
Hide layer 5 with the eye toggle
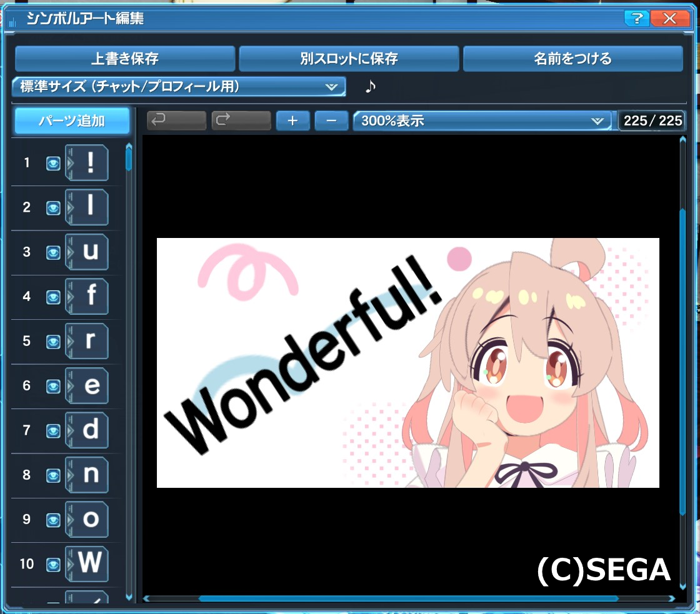pos(53,342)
